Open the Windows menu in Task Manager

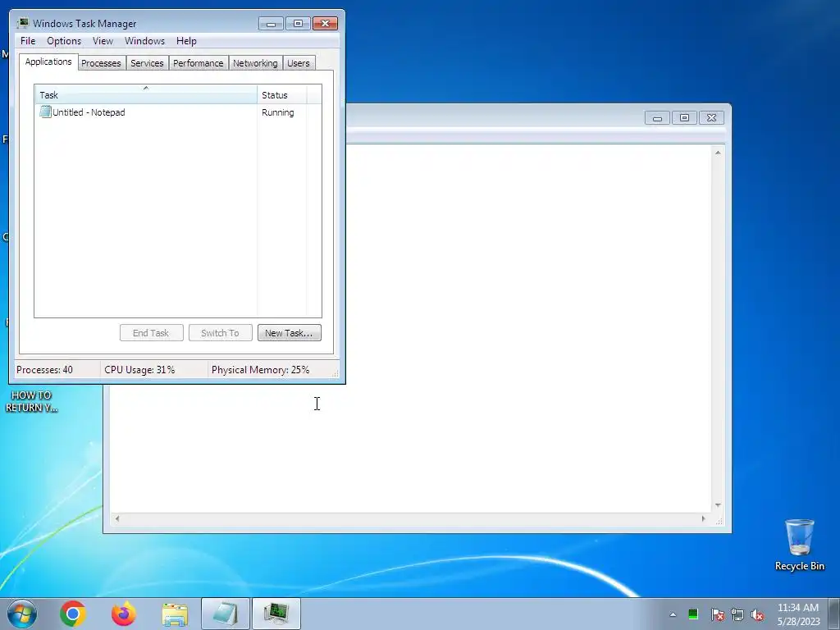[144, 41]
